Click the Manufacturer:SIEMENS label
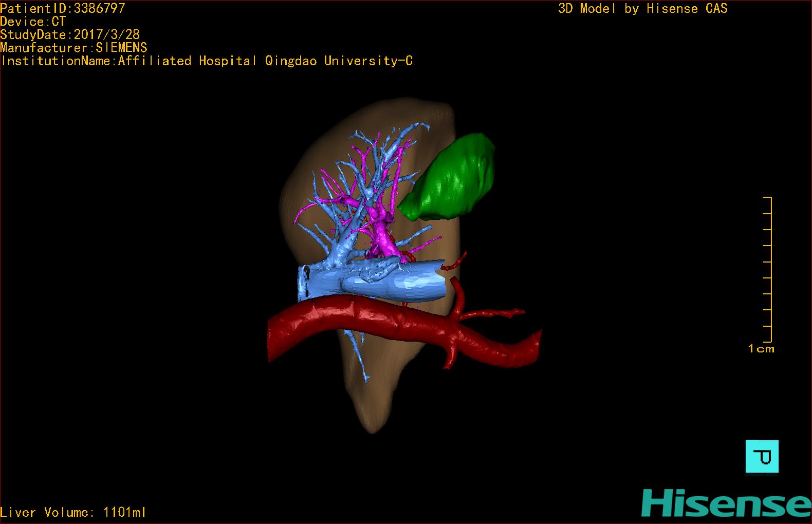The height and width of the screenshot is (524, 812). [73, 48]
